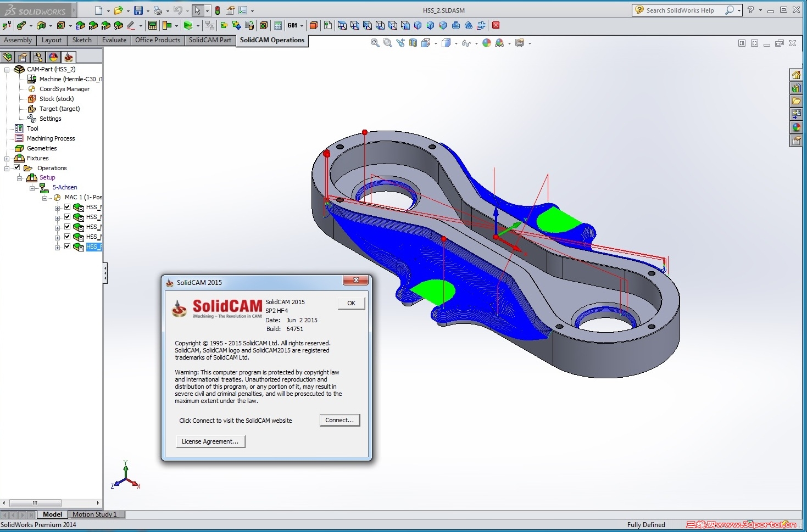Viewport: 807px width, 532px height.
Task: Uncheck first HSS operation checkbox under MAC 1
Action: [x=68, y=207]
